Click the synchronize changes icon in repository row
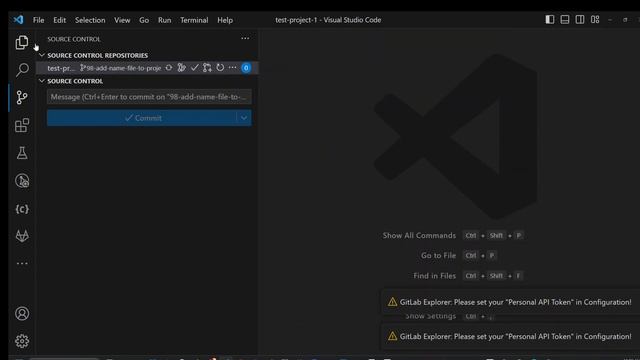This screenshot has width=640, height=360. [169, 68]
